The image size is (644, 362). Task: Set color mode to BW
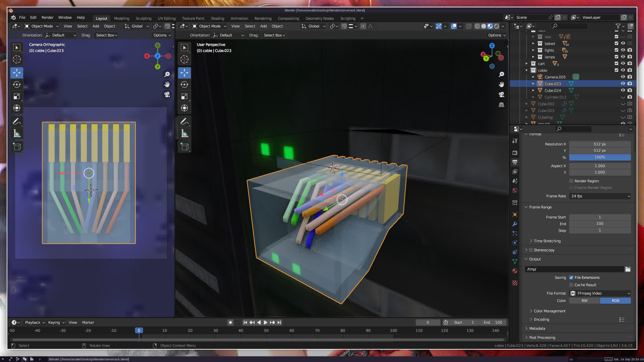coord(584,301)
